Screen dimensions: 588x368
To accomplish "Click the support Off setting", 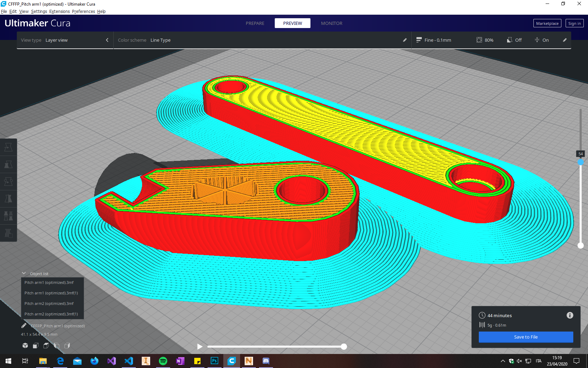I will (x=514, y=40).
